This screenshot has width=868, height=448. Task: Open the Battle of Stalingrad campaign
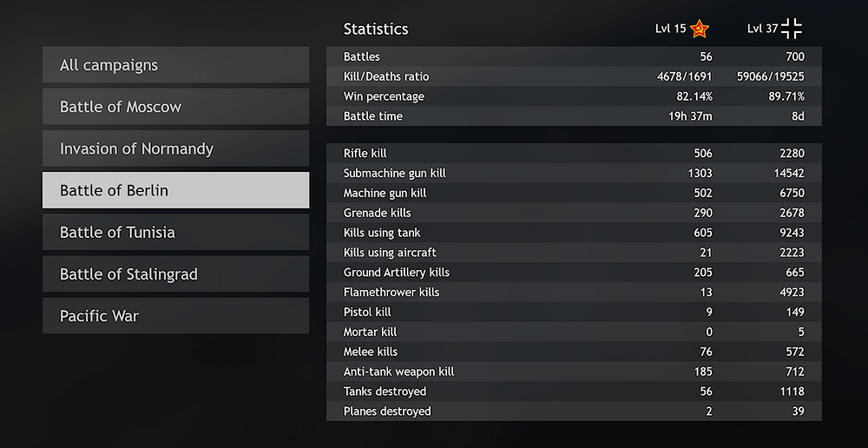click(x=175, y=273)
